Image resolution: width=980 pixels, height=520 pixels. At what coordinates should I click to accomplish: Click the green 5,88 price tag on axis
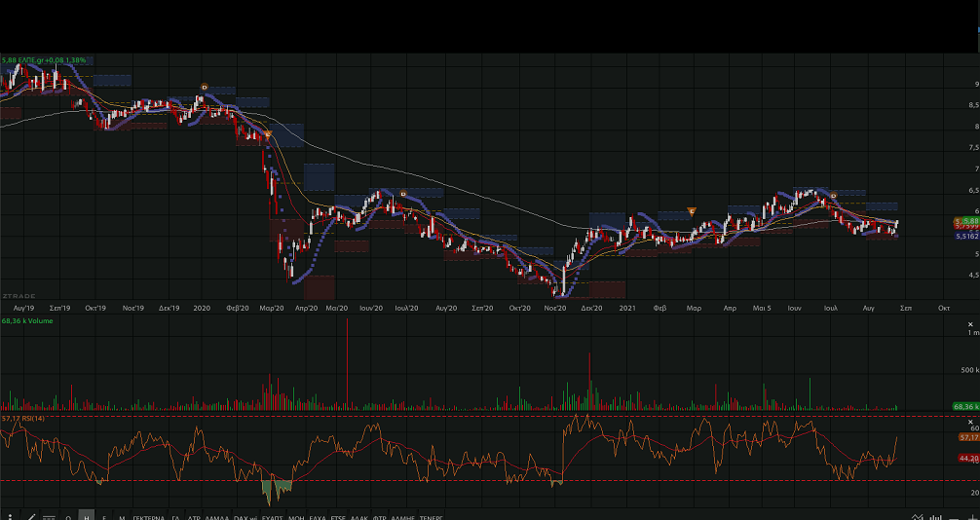pyautogui.click(x=966, y=221)
